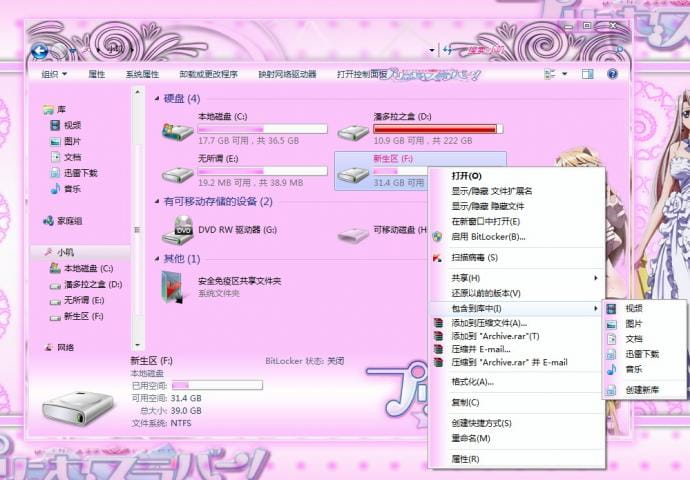Open 图片 library in sidebar

(x=66, y=141)
